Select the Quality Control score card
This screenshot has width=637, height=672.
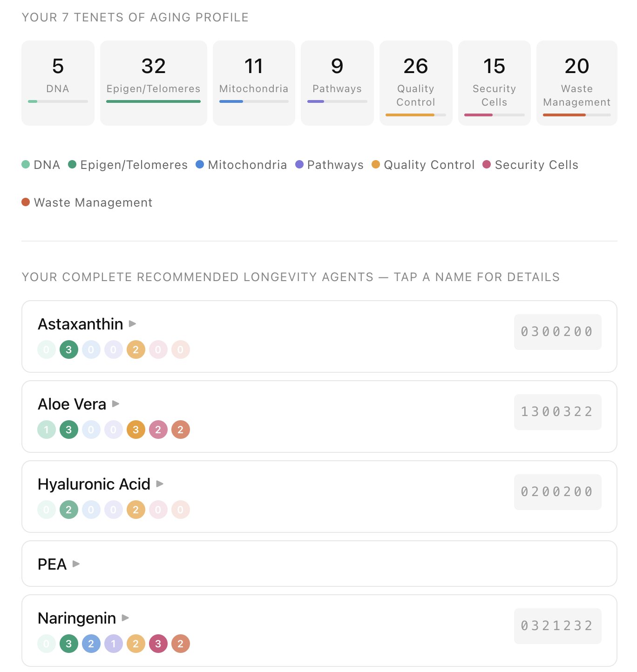click(x=416, y=83)
